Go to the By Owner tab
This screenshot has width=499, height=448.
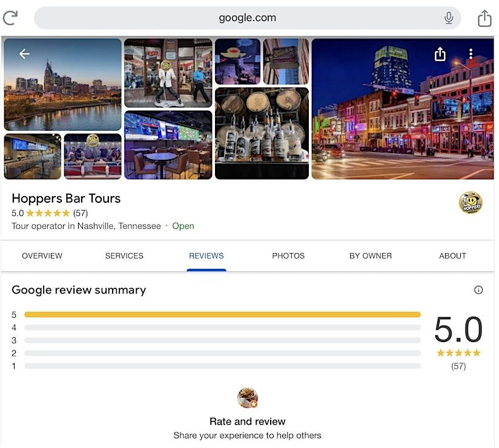pyautogui.click(x=371, y=256)
